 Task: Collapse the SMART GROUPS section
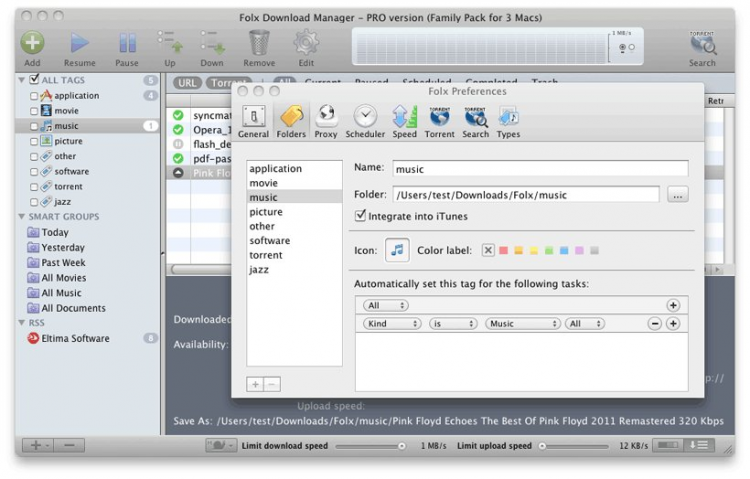(22, 217)
